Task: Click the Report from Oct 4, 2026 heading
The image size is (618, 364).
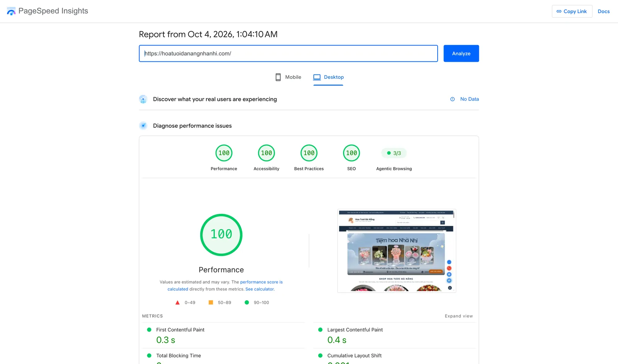Action: click(x=208, y=34)
